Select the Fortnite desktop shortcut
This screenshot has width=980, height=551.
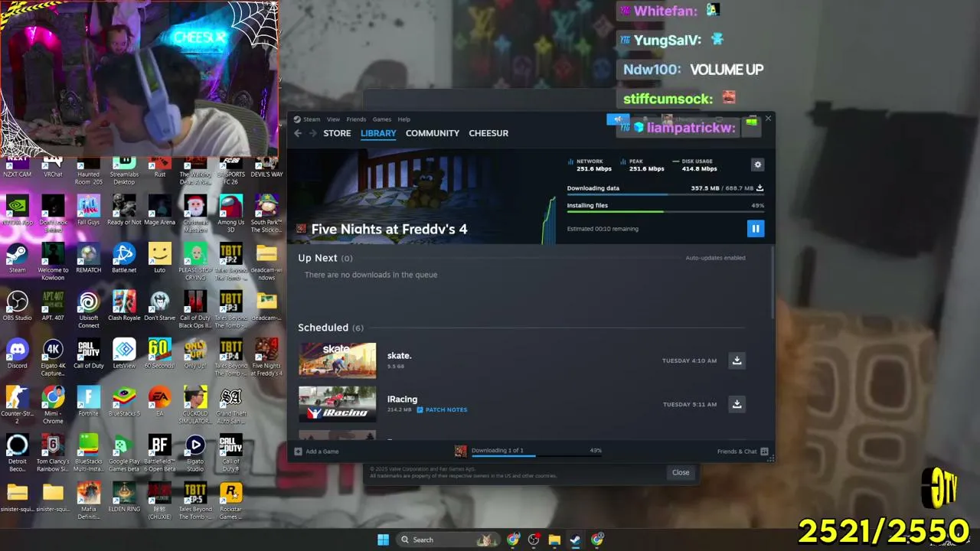(x=88, y=402)
